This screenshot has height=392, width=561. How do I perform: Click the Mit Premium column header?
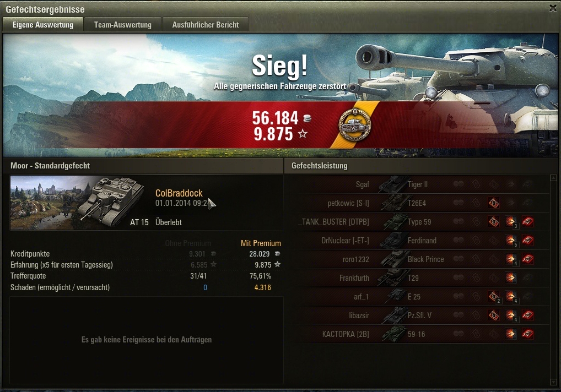point(261,243)
